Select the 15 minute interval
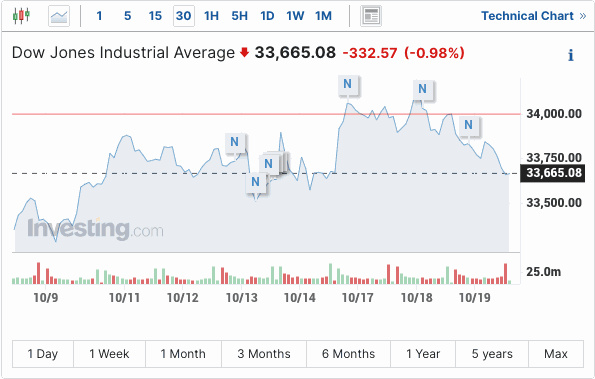Image resolution: width=595 pixels, height=379 pixels. point(155,16)
